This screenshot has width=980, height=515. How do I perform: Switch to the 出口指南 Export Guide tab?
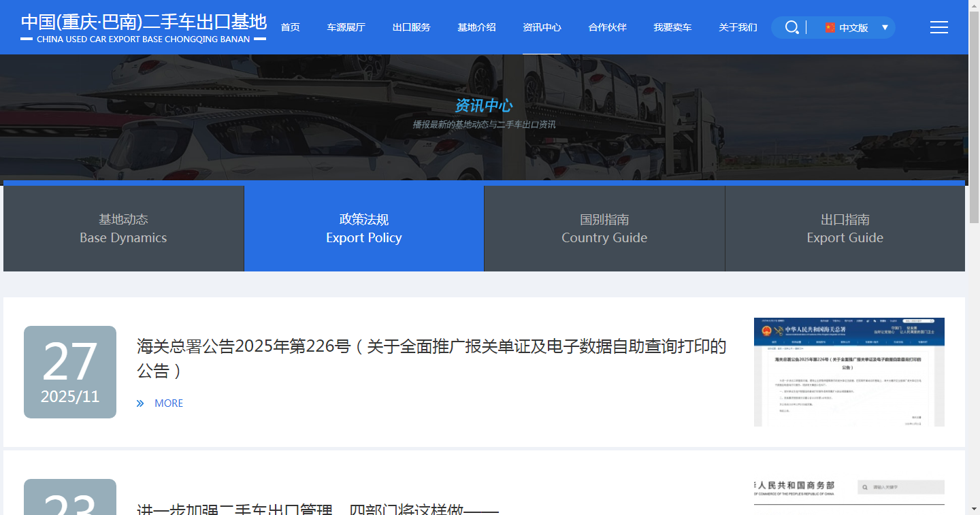[x=845, y=229]
